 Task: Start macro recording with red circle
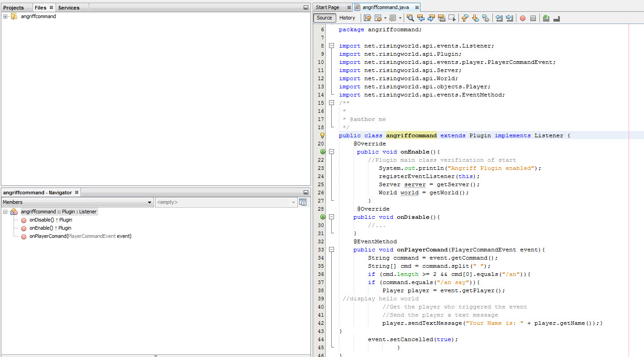(522, 18)
